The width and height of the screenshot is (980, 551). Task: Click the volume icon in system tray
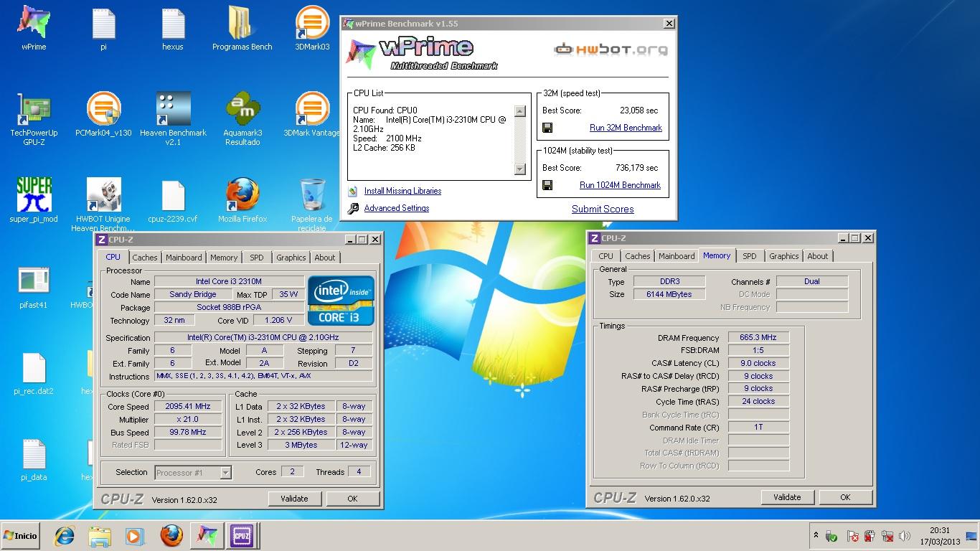[905, 536]
